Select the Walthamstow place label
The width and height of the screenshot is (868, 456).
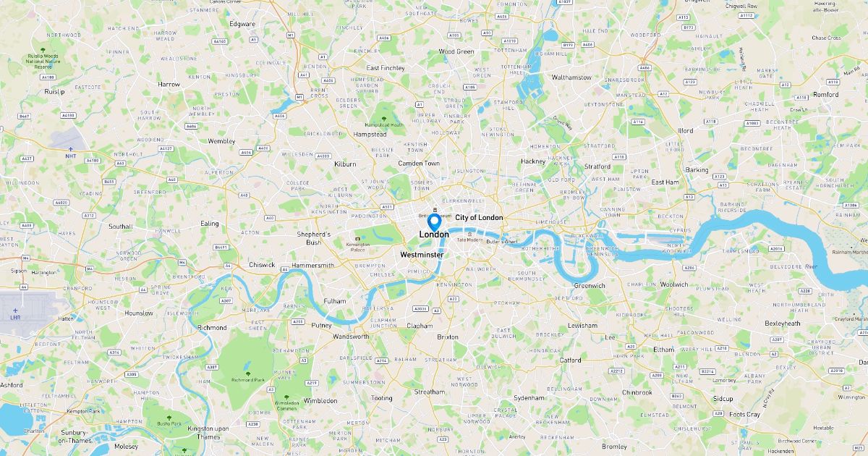pos(571,77)
